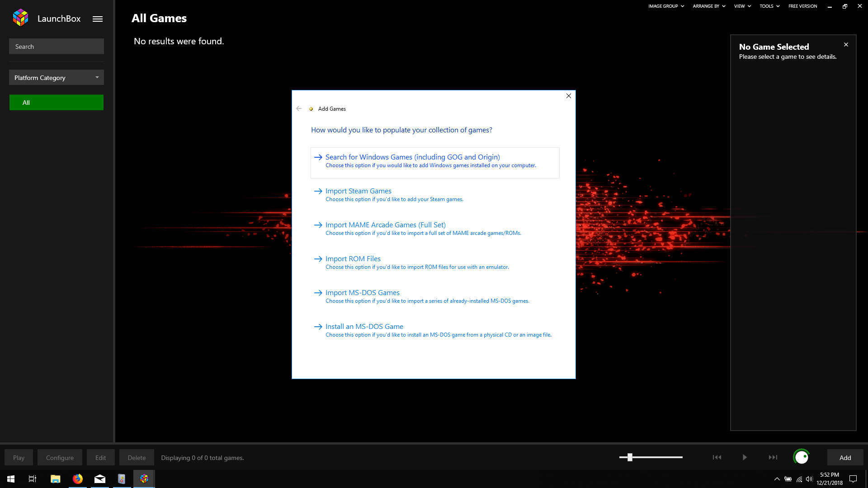Open the Image Group menu
868x488 pixels.
click(x=666, y=6)
